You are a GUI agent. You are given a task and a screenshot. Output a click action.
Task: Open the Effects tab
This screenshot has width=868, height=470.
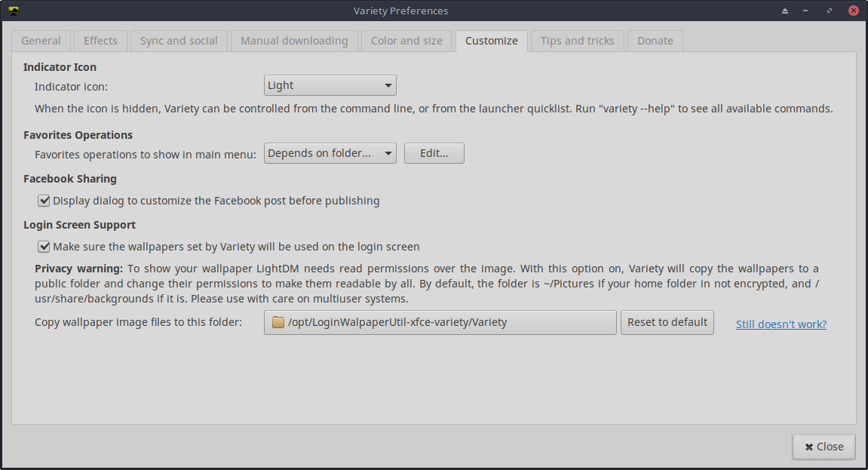[x=100, y=41]
